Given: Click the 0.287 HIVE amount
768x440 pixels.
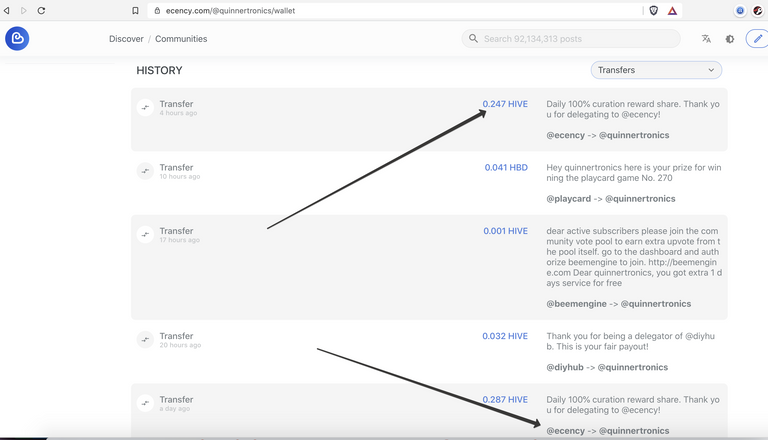Looking at the screenshot, I should [505, 399].
